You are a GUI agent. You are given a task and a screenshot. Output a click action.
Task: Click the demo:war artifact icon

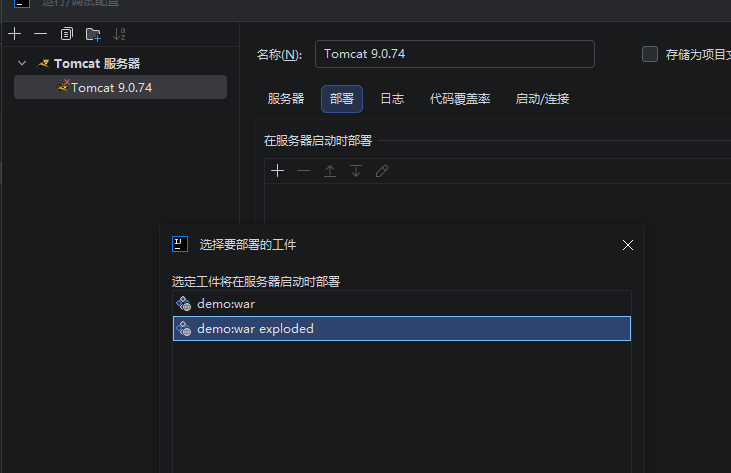(x=184, y=304)
